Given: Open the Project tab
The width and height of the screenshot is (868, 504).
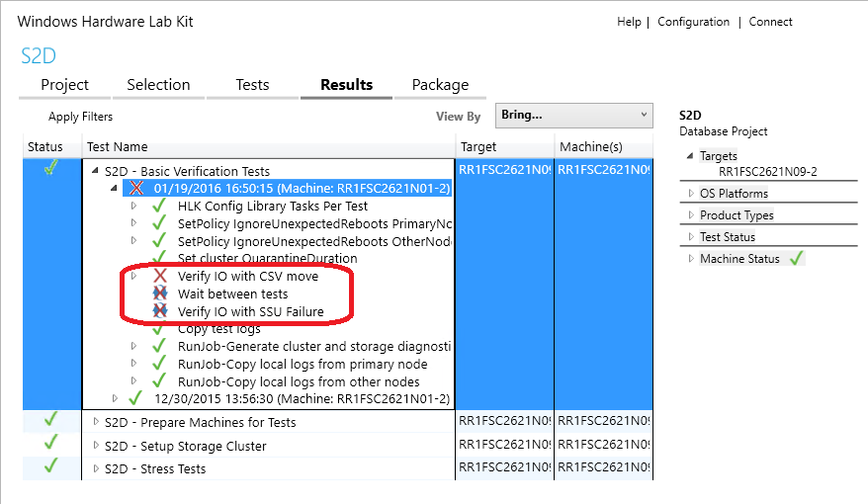Looking at the screenshot, I should pos(65,85).
